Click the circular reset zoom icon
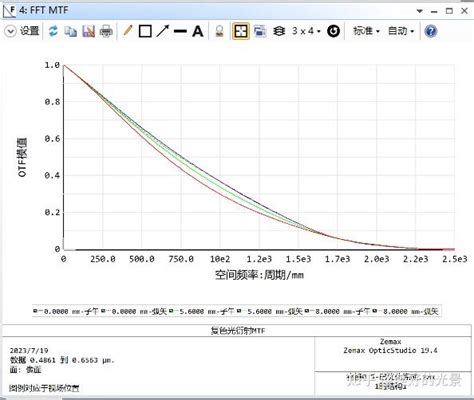The image size is (474, 400). pyautogui.click(x=333, y=31)
